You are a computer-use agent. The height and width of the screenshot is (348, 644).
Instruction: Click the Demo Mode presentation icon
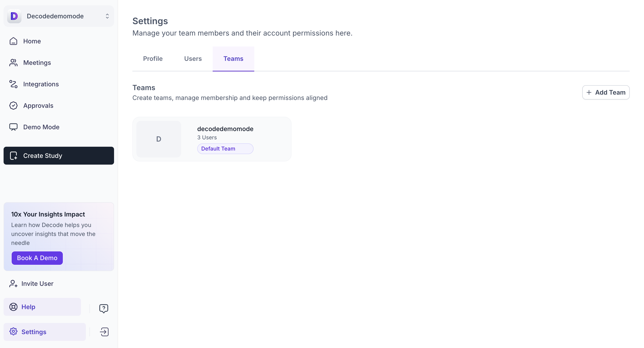(13, 127)
